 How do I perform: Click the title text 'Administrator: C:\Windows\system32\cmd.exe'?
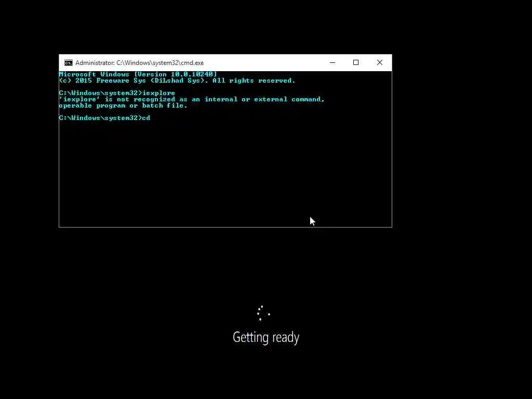coord(139,63)
